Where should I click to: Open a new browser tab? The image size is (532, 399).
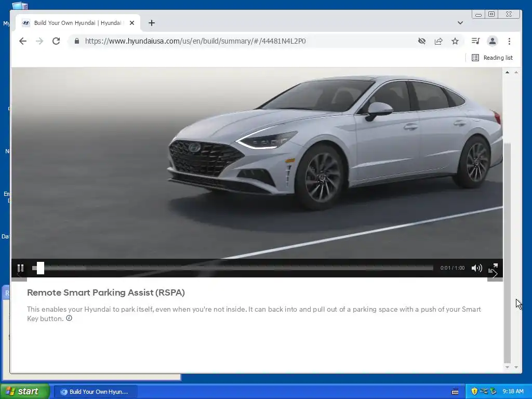[152, 23]
